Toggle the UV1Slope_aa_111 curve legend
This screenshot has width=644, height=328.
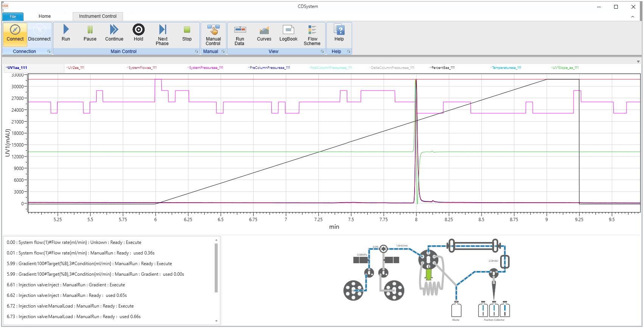[565, 68]
